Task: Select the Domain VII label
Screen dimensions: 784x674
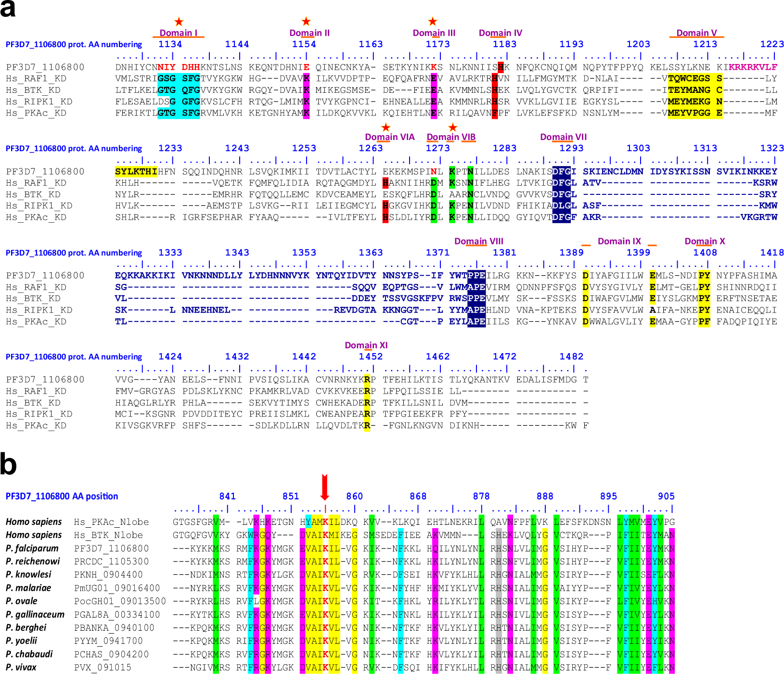Action: point(563,137)
